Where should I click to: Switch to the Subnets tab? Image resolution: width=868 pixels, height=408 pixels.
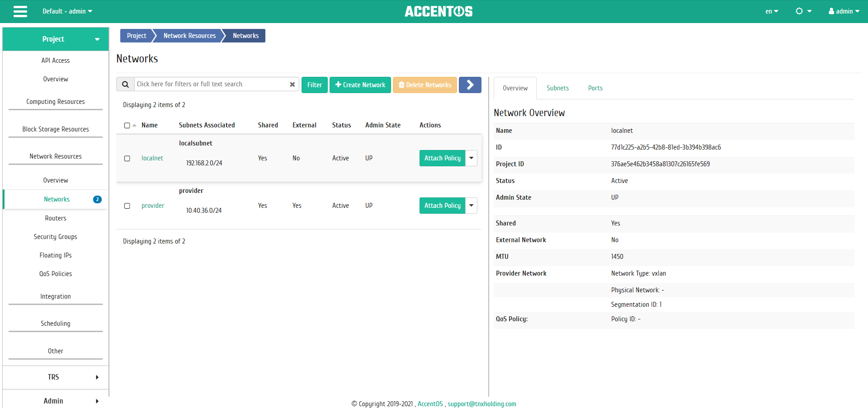tap(557, 88)
